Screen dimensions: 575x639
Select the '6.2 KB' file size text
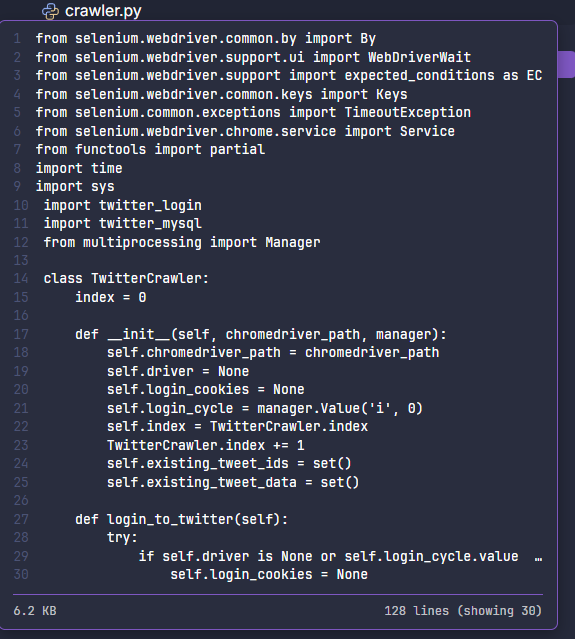pyautogui.click(x=35, y=611)
